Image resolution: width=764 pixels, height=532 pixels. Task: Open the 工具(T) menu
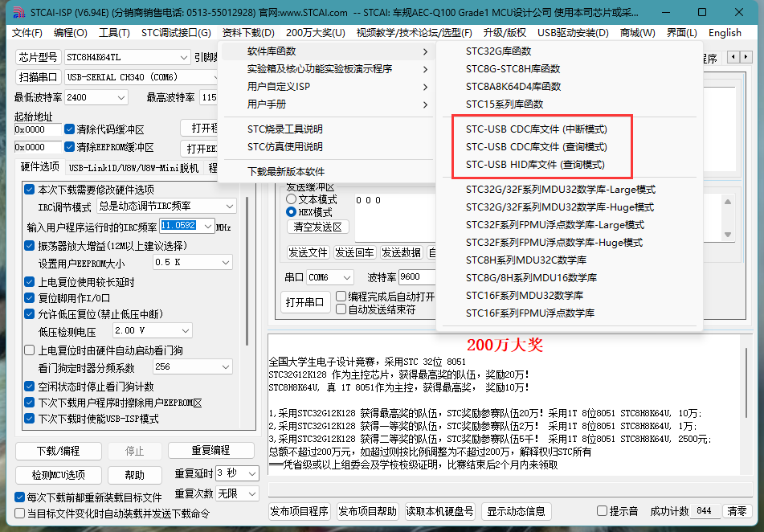115,33
